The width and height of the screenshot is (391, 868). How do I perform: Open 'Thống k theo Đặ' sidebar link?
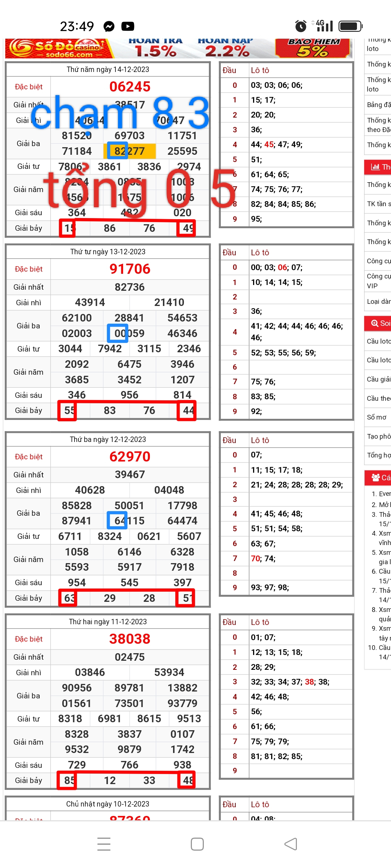coord(378,125)
